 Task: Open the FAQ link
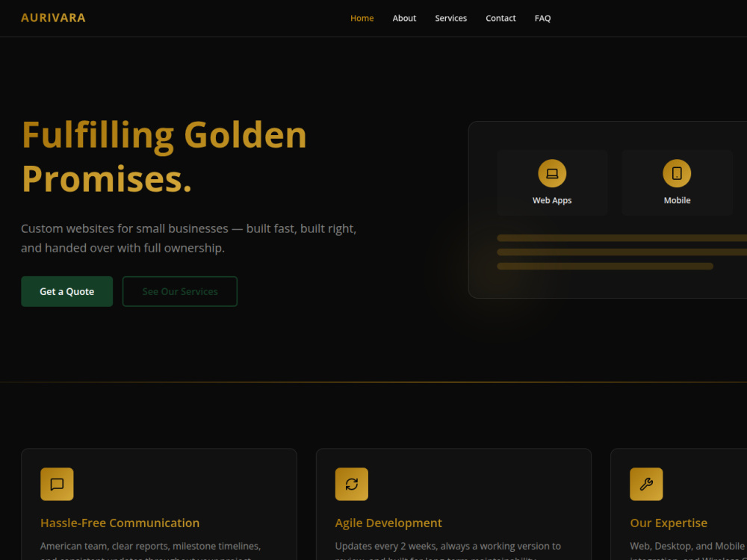[x=542, y=18]
